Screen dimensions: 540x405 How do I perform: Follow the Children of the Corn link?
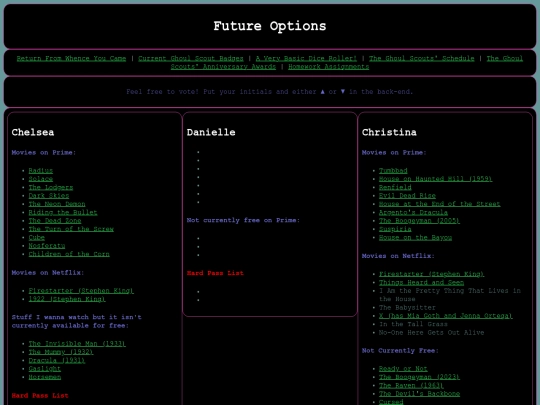[69, 254]
